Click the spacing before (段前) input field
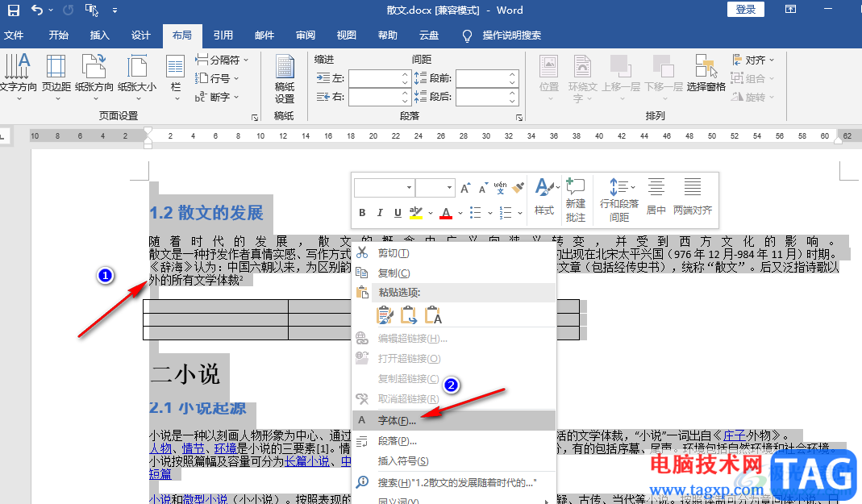 [487, 78]
